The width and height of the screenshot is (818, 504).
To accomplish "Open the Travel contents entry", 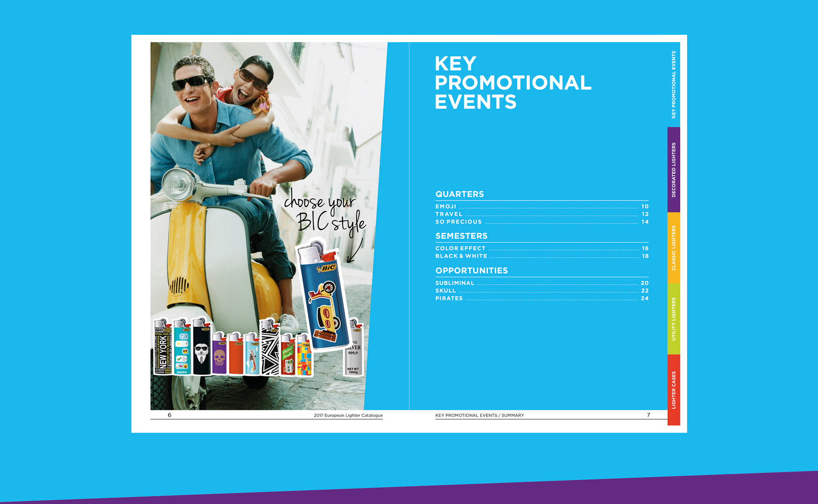I will pos(541,214).
